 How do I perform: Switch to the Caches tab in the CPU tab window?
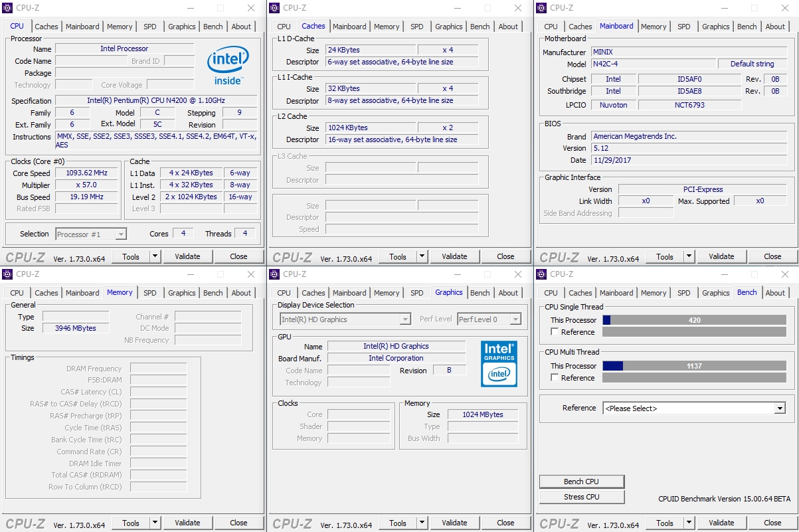click(46, 27)
